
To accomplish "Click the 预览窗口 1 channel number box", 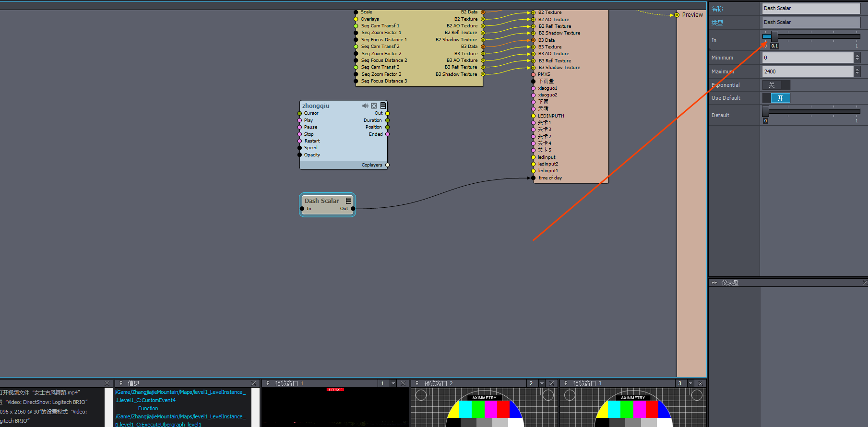I will [x=383, y=383].
